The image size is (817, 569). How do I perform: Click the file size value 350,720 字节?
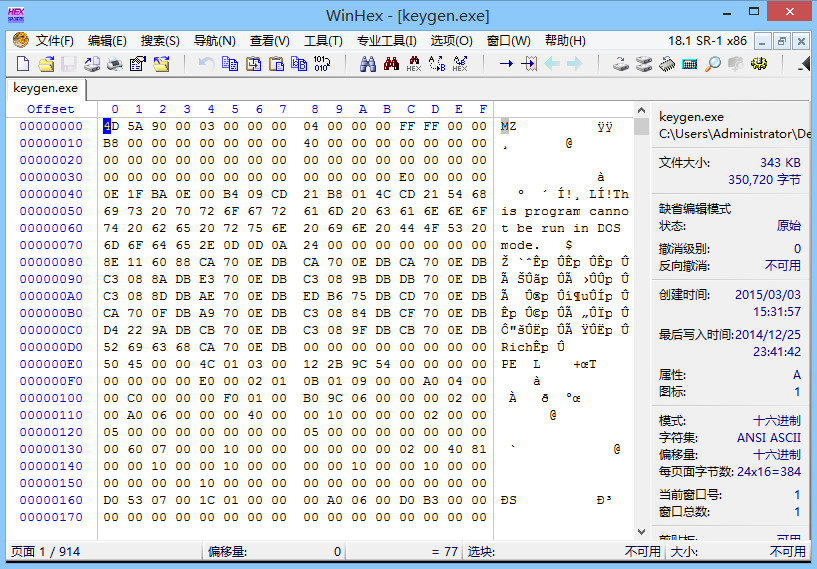click(x=764, y=180)
